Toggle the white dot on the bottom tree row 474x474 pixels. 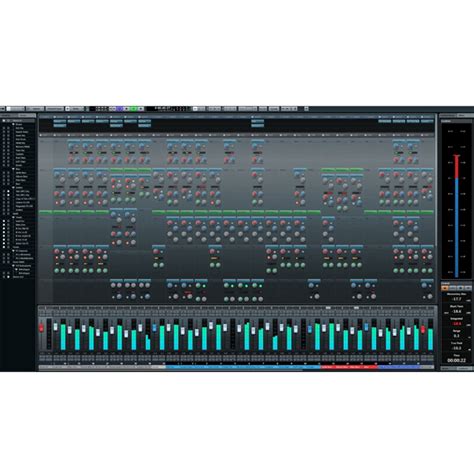click(8, 277)
